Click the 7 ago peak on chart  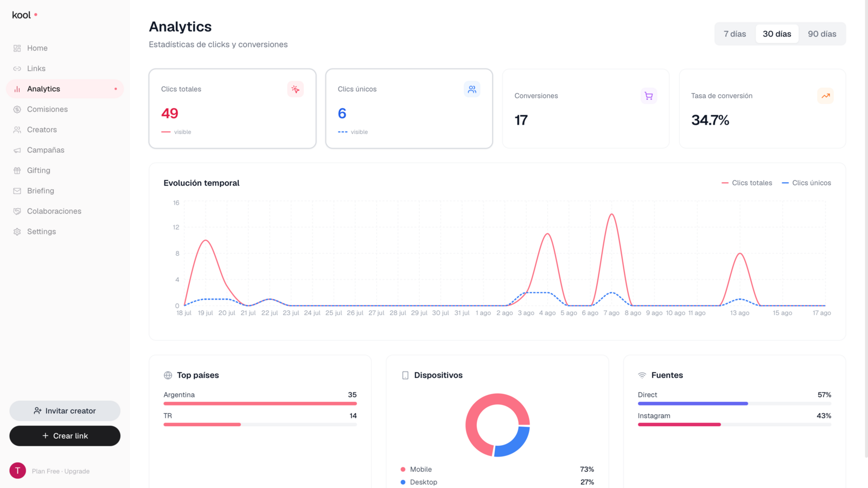[612, 214]
